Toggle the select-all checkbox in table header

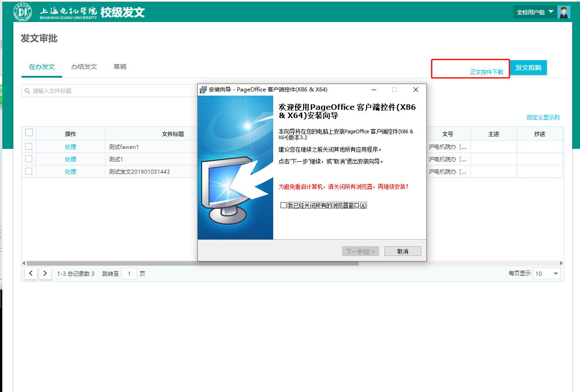pos(29,132)
